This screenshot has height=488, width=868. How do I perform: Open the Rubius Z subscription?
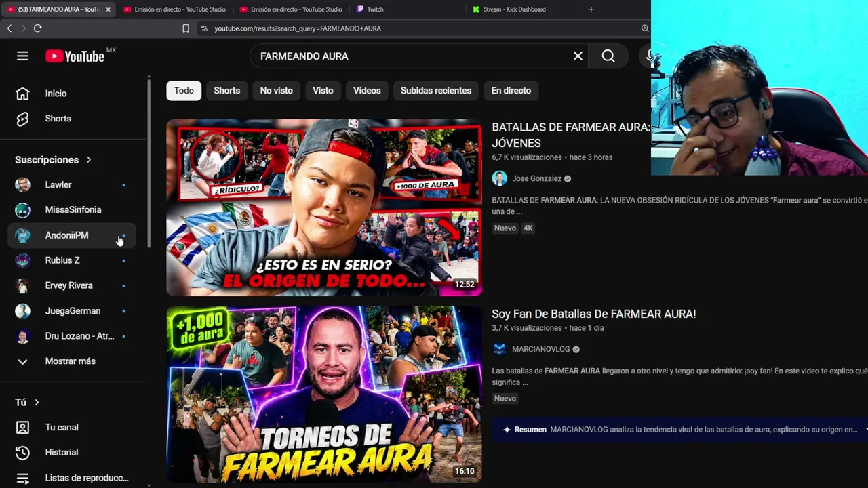point(72,260)
